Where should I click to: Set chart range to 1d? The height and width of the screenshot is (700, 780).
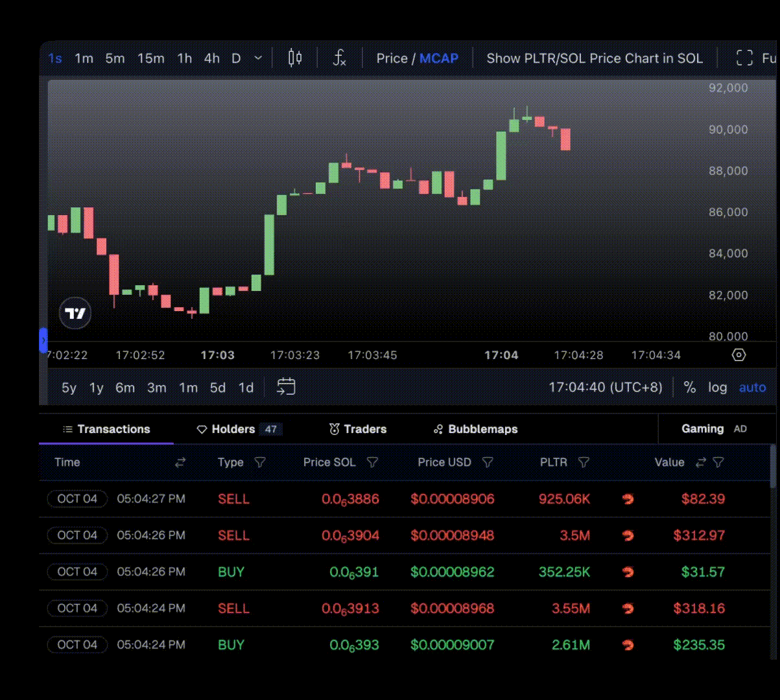click(x=246, y=388)
